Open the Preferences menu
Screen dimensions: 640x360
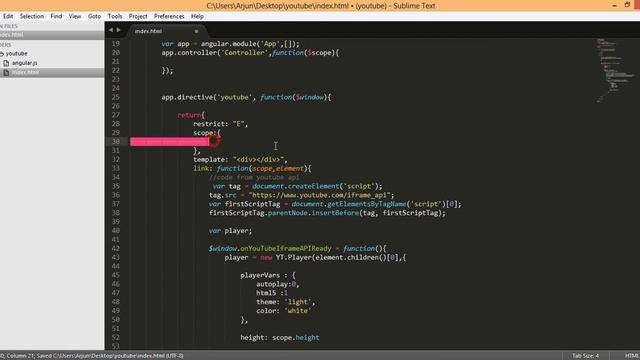[x=169, y=16]
